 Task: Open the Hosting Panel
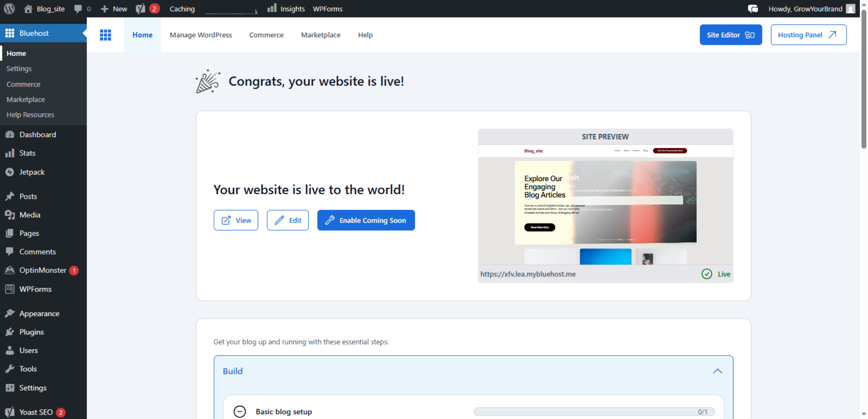(x=808, y=35)
